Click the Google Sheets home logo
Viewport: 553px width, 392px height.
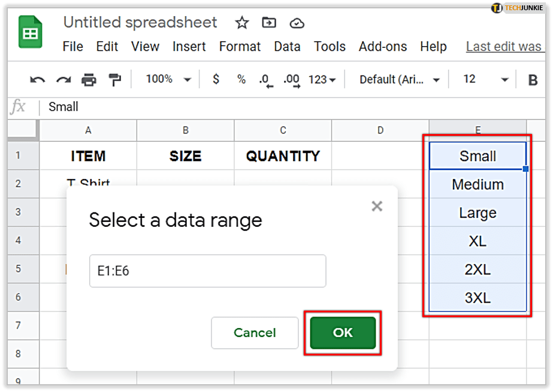[29, 32]
